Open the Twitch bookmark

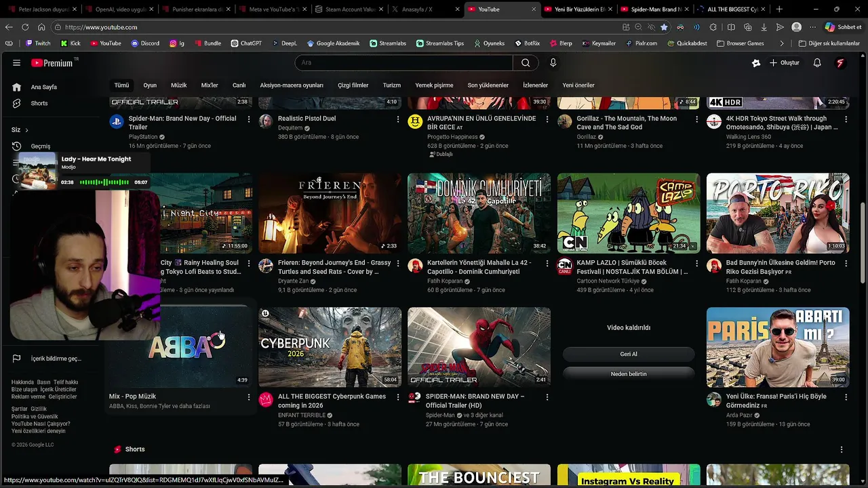pos(38,43)
